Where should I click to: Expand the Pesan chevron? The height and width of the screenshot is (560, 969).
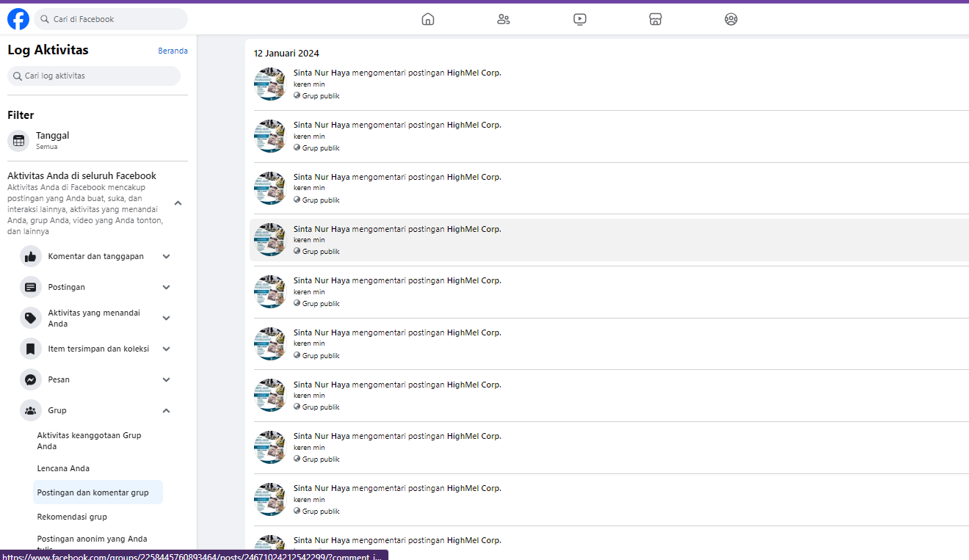167,379
